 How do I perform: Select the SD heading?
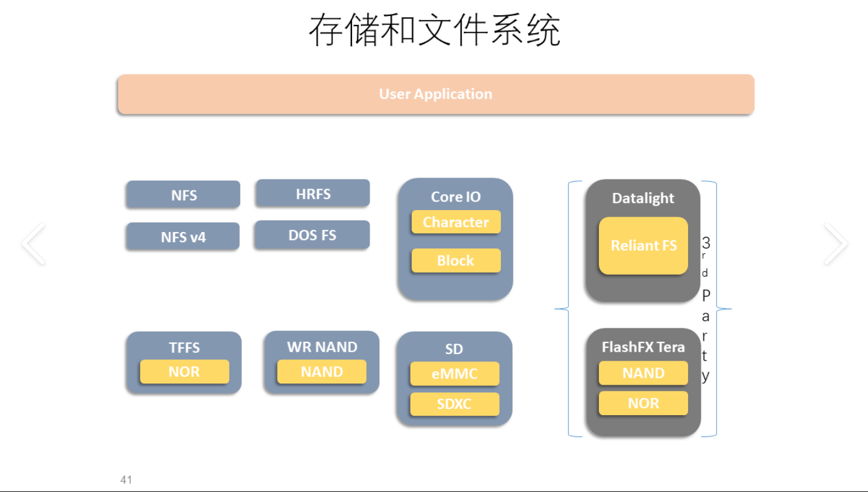pyautogui.click(x=454, y=349)
